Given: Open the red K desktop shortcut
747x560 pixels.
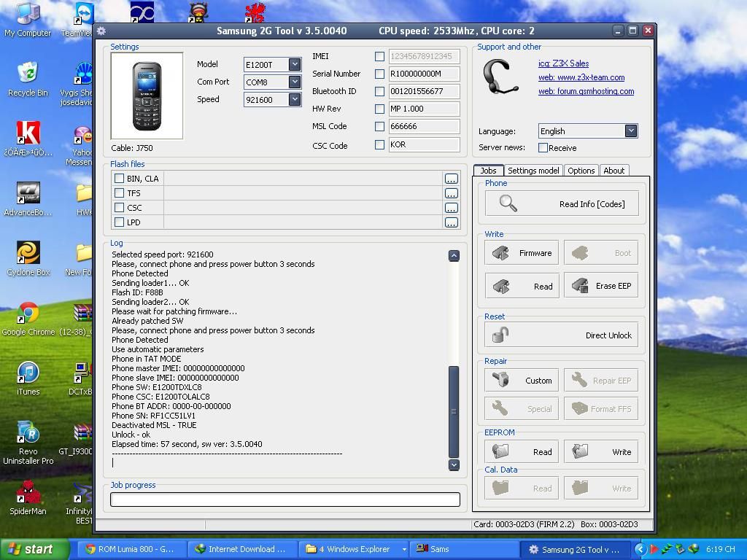Looking at the screenshot, I should coord(28,139).
